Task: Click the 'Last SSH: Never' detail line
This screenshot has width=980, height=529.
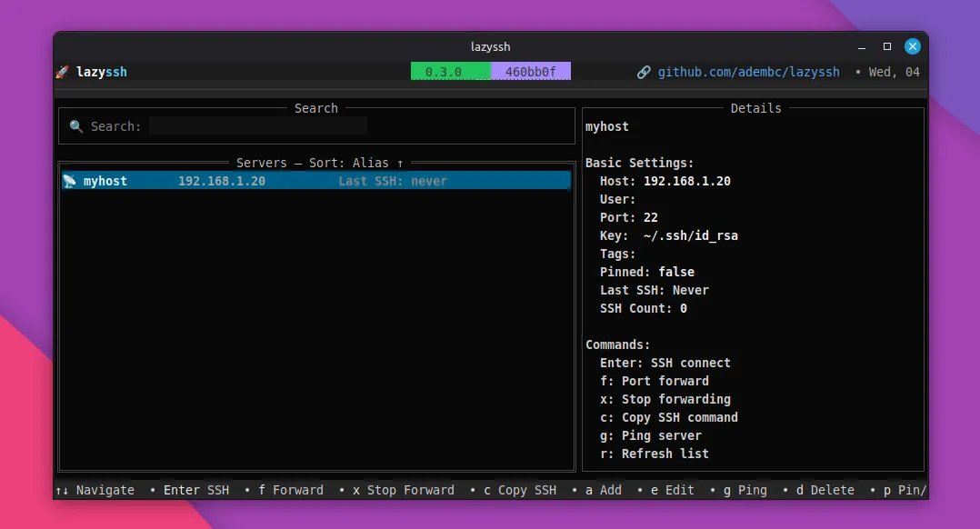Action: (655, 290)
